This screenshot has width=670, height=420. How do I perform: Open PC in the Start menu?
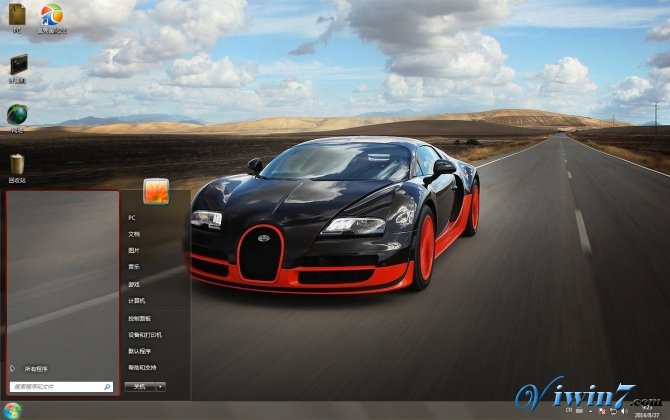tap(132, 217)
